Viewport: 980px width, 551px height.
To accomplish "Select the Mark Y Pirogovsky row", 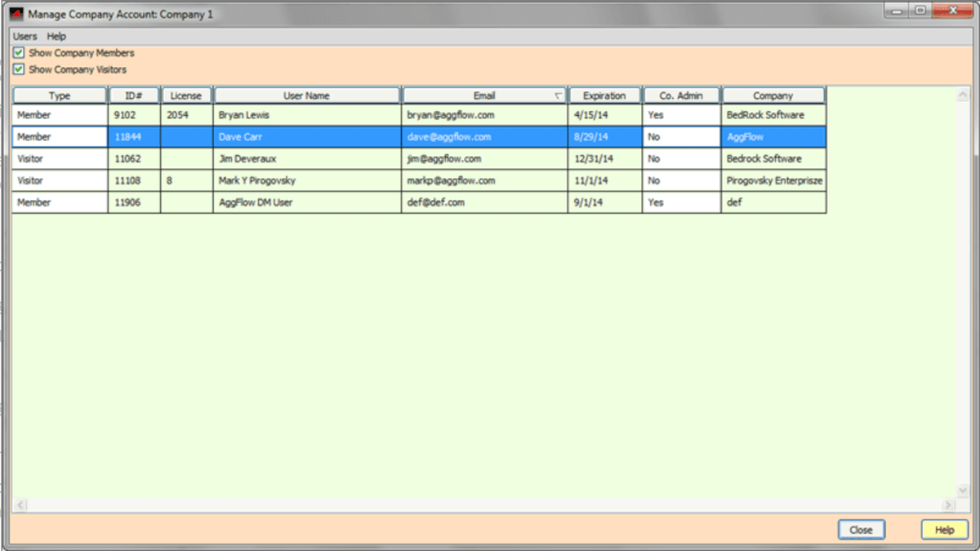I will [x=306, y=180].
